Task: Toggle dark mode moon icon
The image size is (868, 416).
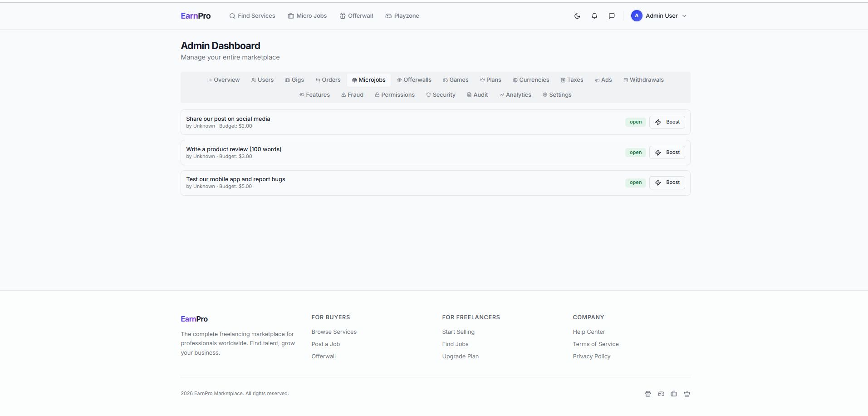Action: point(577,16)
